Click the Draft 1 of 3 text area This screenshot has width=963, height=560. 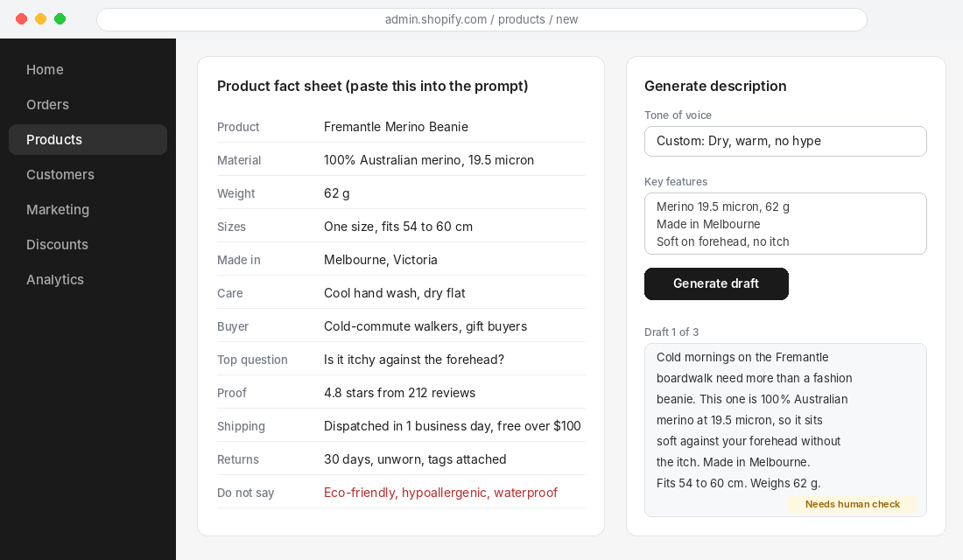click(x=785, y=430)
